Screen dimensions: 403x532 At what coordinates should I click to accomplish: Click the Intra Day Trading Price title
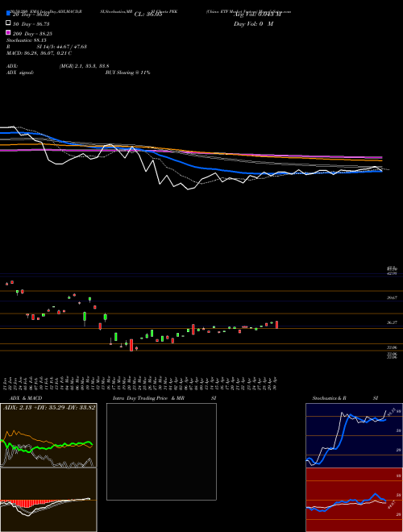(148, 398)
